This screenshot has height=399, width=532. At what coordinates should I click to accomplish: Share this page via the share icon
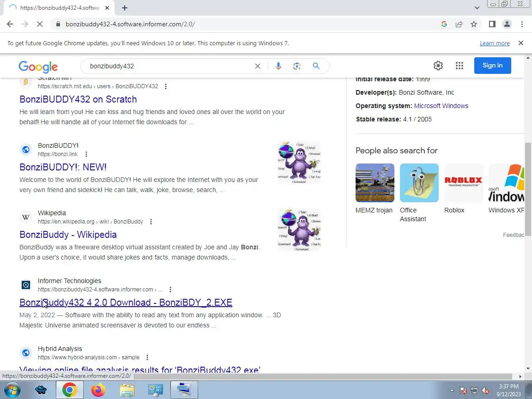[459, 24]
